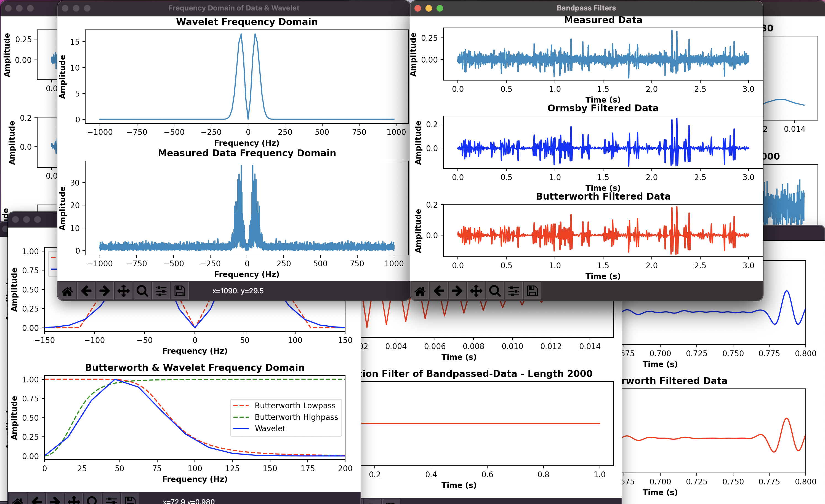Click the Bandpass Filters window title bar

click(586, 8)
